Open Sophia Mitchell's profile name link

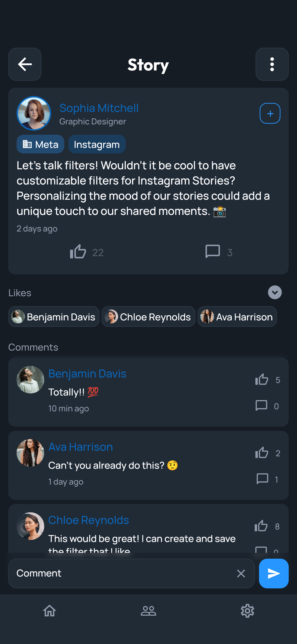[x=99, y=108]
